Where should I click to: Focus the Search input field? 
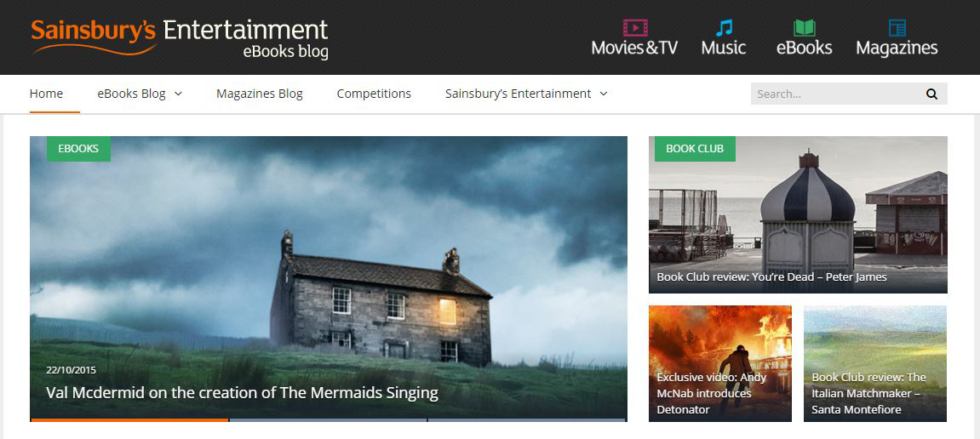tap(836, 94)
